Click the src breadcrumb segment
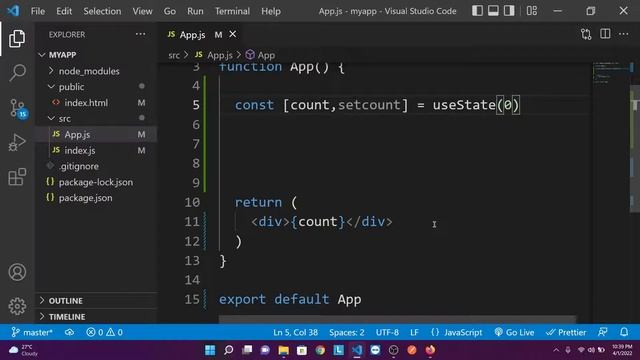Image resolution: width=640 pixels, height=360 pixels. click(174, 55)
